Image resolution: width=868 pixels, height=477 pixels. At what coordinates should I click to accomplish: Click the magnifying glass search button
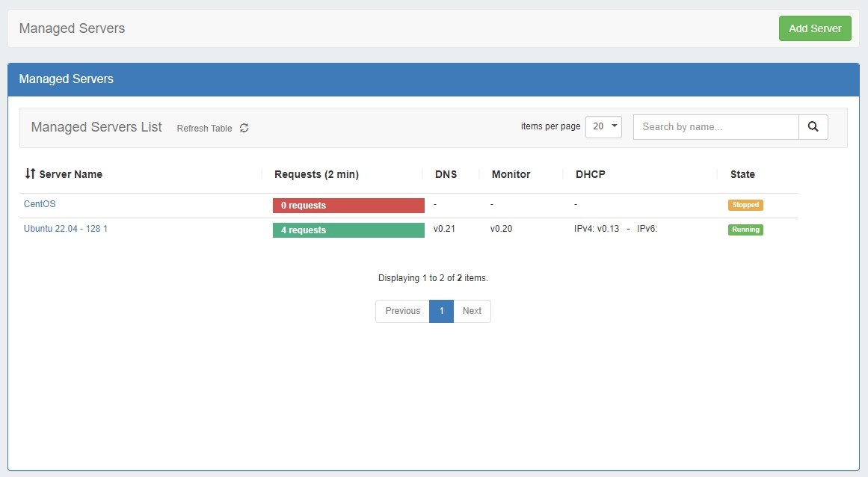813,127
